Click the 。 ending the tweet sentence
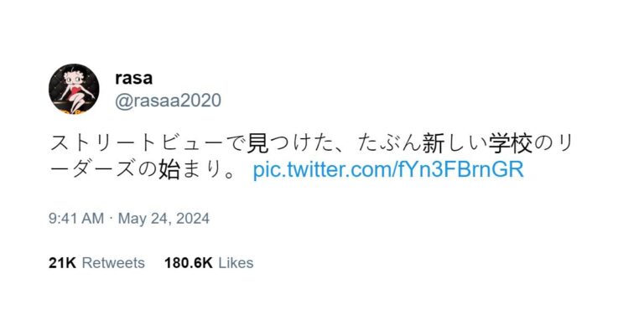The width and height of the screenshot is (644, 336). click(231, 173)
